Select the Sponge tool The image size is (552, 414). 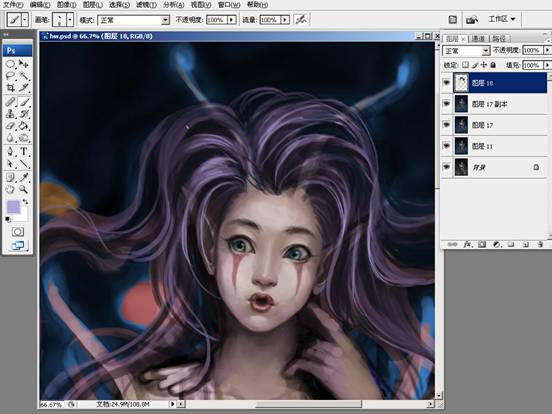pos(24,138)
